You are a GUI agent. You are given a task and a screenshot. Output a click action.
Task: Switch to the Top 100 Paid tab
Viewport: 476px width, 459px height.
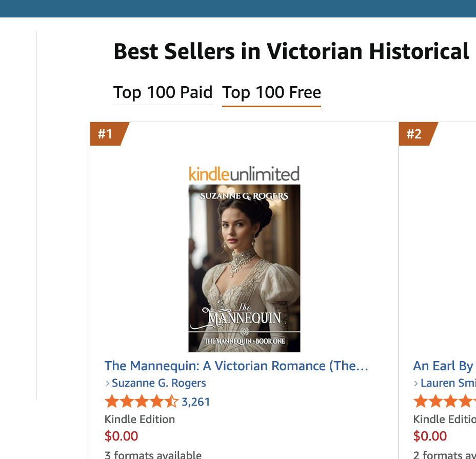point(163,93)
